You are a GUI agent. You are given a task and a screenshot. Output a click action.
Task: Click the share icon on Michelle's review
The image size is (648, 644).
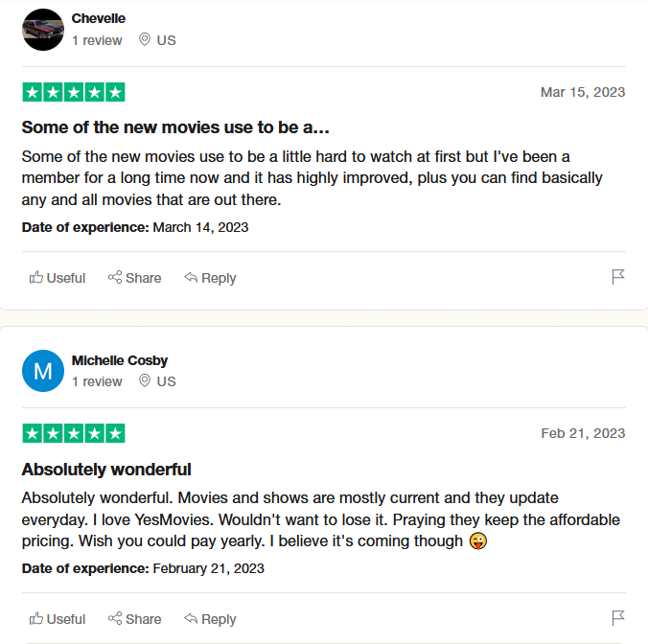click(x=115, y=618)
